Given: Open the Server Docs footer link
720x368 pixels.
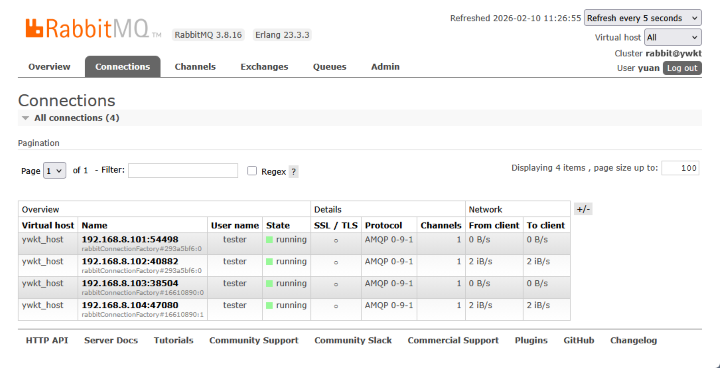Looking at the screenshot, I should pyautogui.click(x=111, y=340).
